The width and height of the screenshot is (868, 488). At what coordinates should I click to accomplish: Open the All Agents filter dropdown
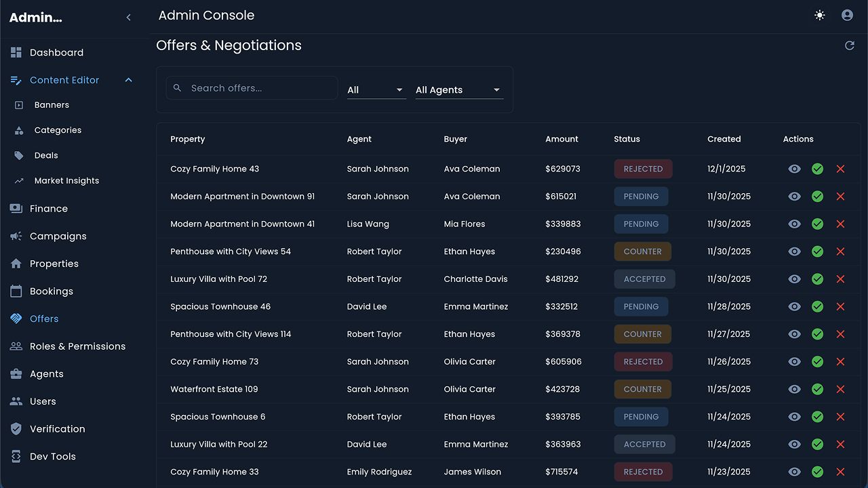point(458,90)
